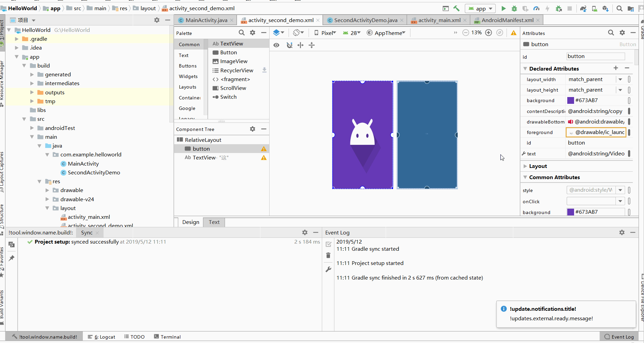Start debugging with the bug icon
This screenshot has width=644, height=343.
(514, 8)
